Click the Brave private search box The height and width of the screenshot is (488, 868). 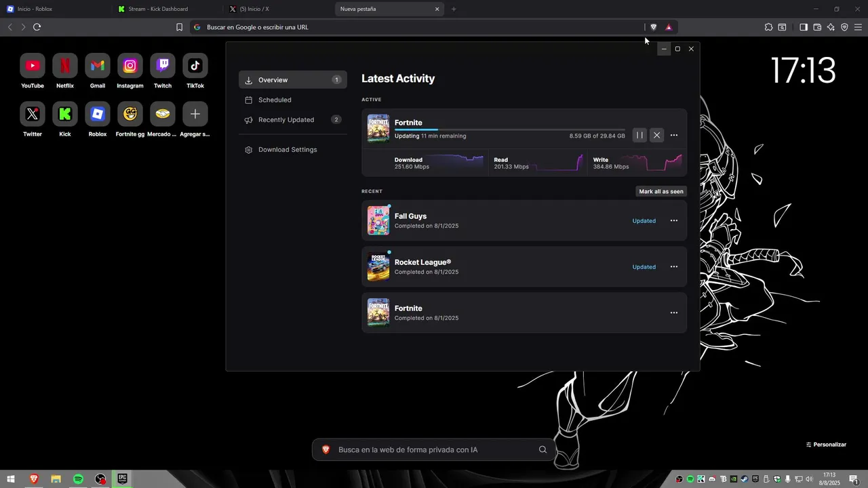coord(434,449)
